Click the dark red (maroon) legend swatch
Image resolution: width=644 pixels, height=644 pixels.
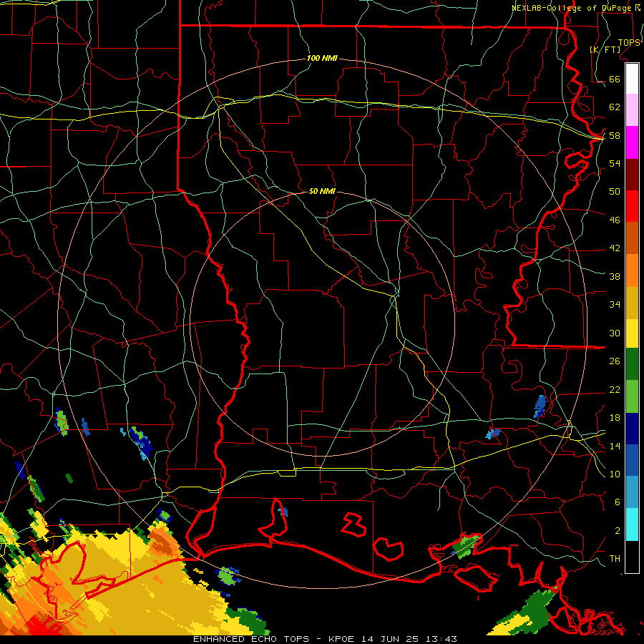[x=632, y=175]
